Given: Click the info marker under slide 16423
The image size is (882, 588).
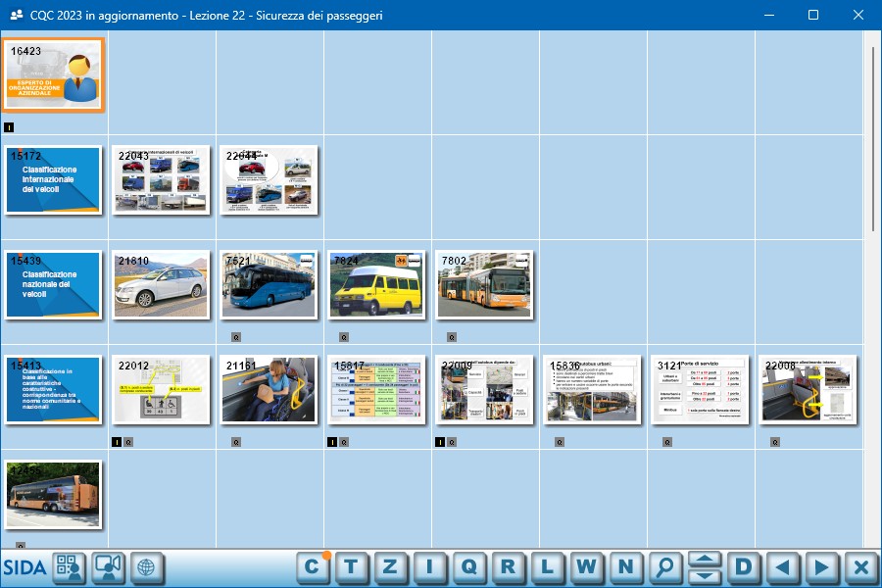Looking at the screenshot, I should (9, 127).
